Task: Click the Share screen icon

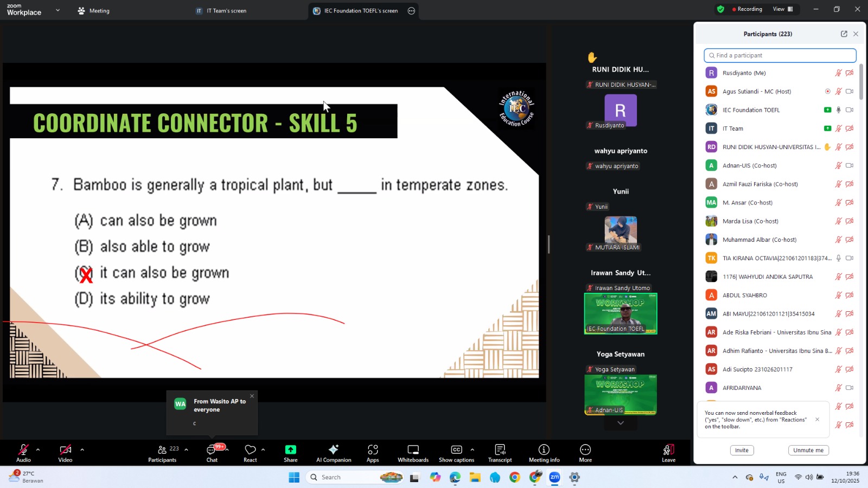Action: (x=290, y=453)
